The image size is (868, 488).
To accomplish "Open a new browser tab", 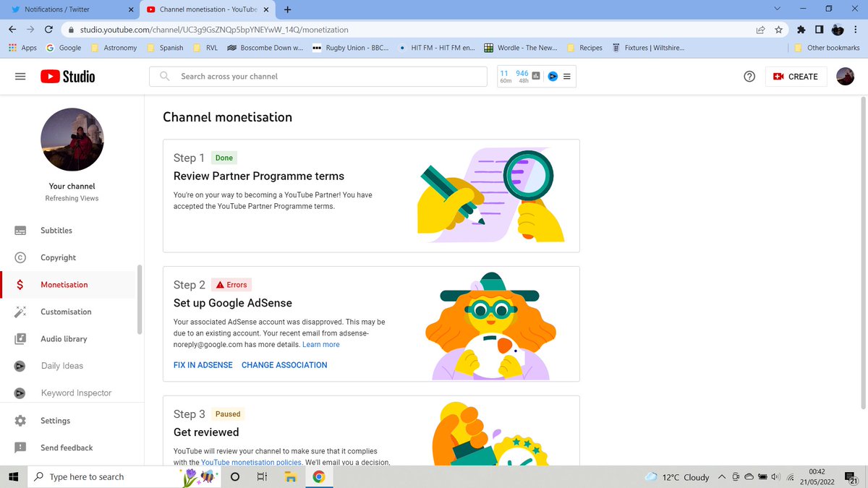I will 288,9.
